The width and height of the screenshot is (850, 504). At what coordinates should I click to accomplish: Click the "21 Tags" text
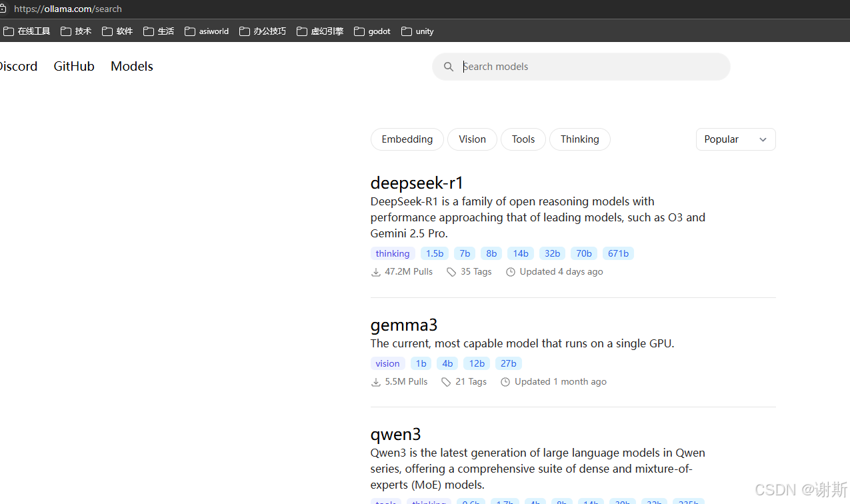[471, 382]
